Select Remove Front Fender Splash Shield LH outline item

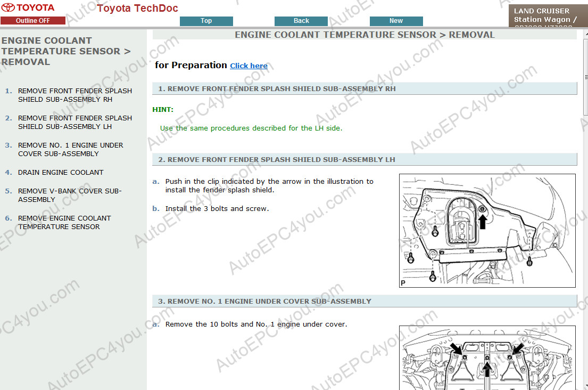(x=74, y=122)
